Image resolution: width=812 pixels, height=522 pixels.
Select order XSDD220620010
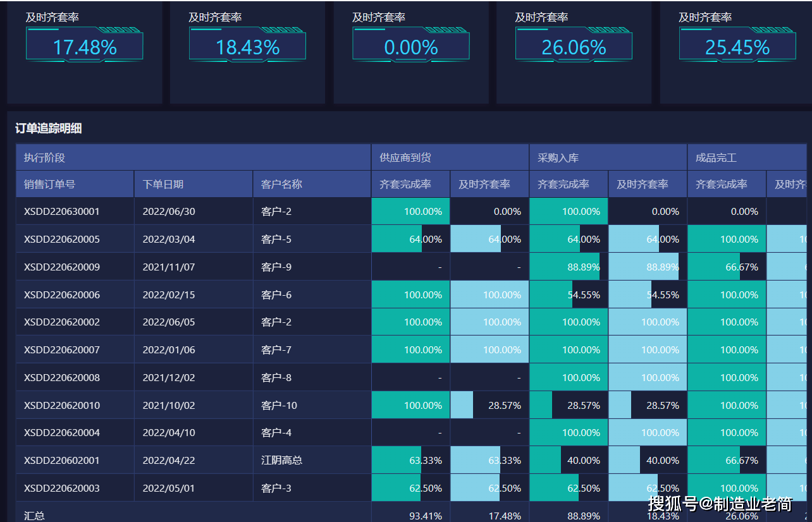pyautogui.click(x=62, y=406)
